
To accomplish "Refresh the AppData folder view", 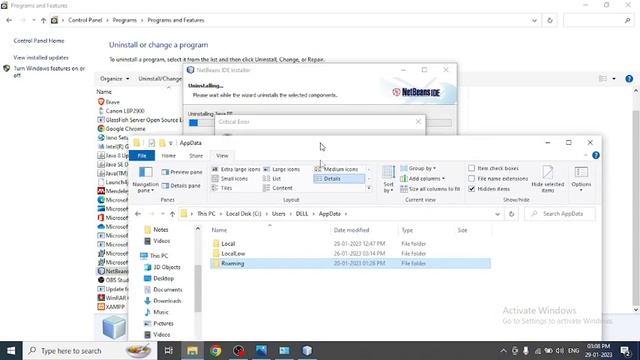I will (x=511, y=214).
